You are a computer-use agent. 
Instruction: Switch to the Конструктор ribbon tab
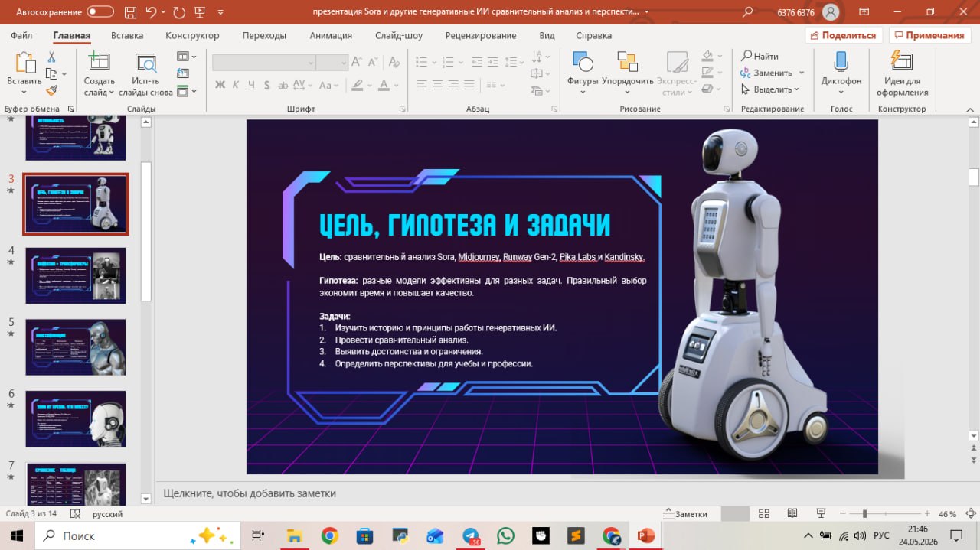click(x=192, y=35)
